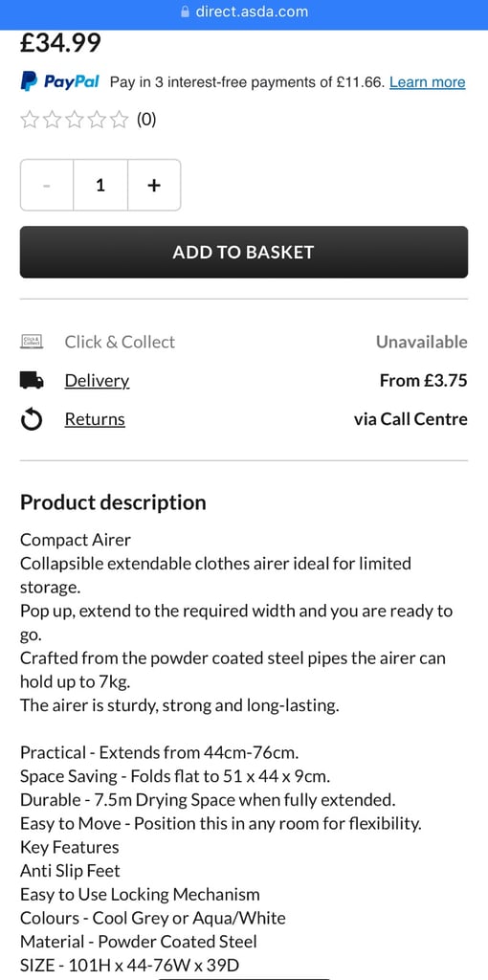488x980 pixels.
Task: Tap the direct.asda.com address bar
Action: coord(244,11)
